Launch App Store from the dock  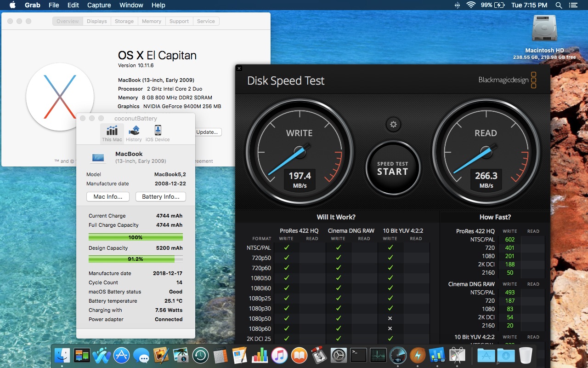pyautogui.click(x=121, y=355)
